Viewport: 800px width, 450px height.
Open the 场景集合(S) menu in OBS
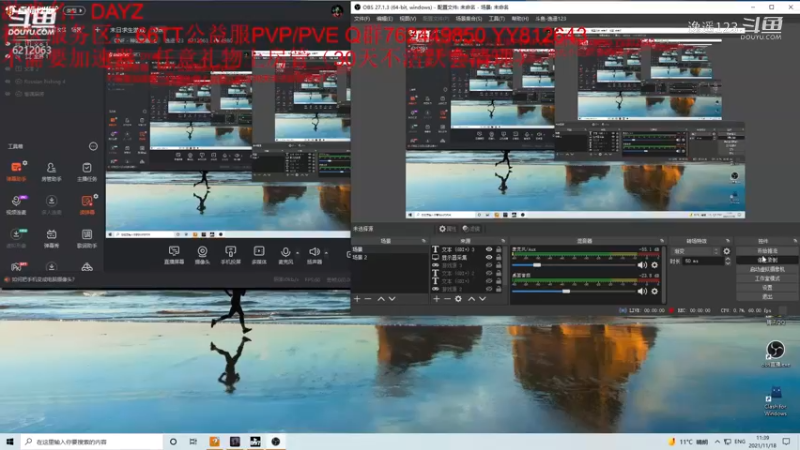pyautogui.click(x=468, y=19)
